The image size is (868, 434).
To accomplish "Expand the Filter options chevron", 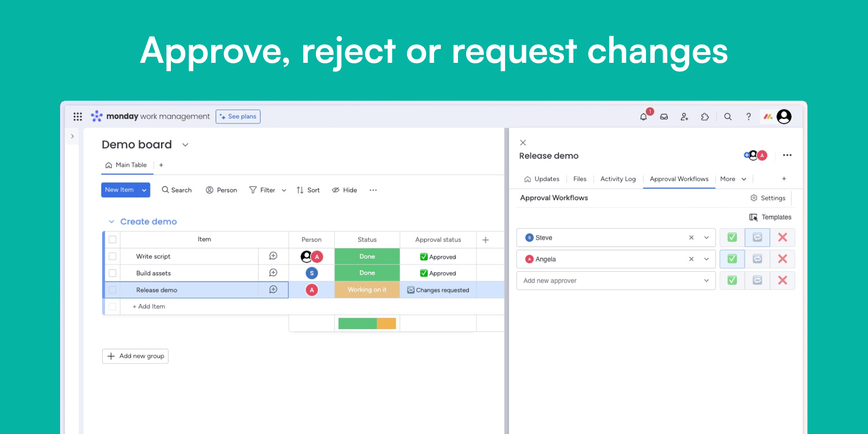I will coord(284,190).
